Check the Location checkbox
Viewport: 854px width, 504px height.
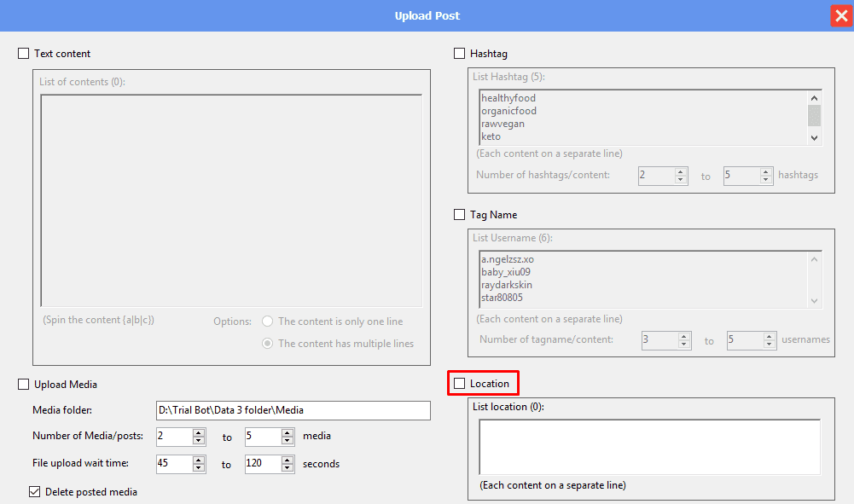(460, 384)
